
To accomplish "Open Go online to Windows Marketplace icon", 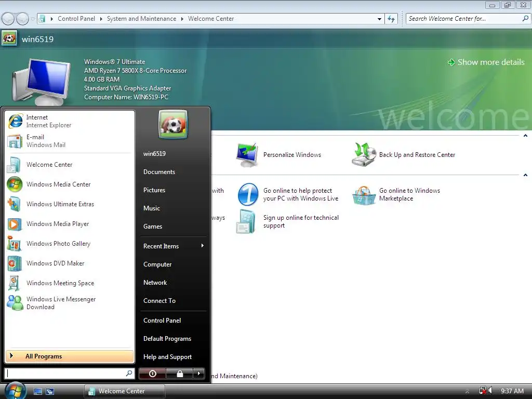I will point(364,195).
